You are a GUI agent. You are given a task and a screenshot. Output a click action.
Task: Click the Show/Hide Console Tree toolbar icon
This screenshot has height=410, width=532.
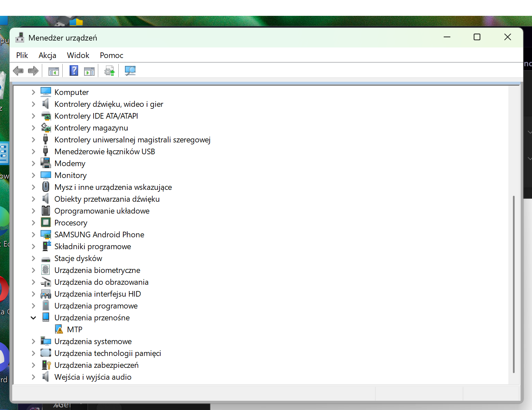53,71
